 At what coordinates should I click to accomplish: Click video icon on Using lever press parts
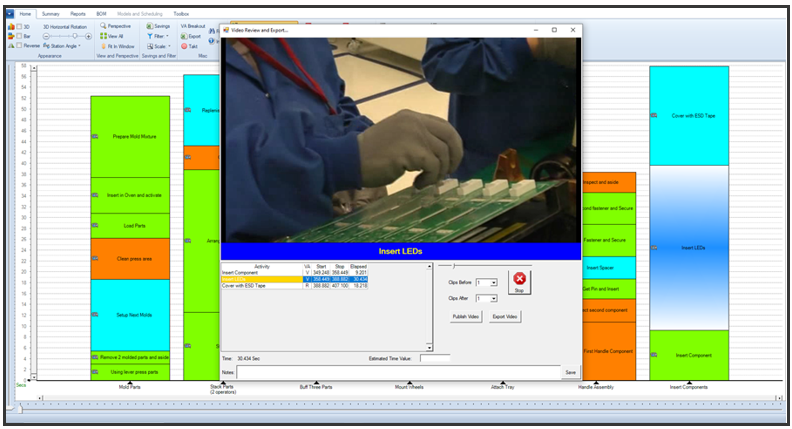(x=94, y=372)
